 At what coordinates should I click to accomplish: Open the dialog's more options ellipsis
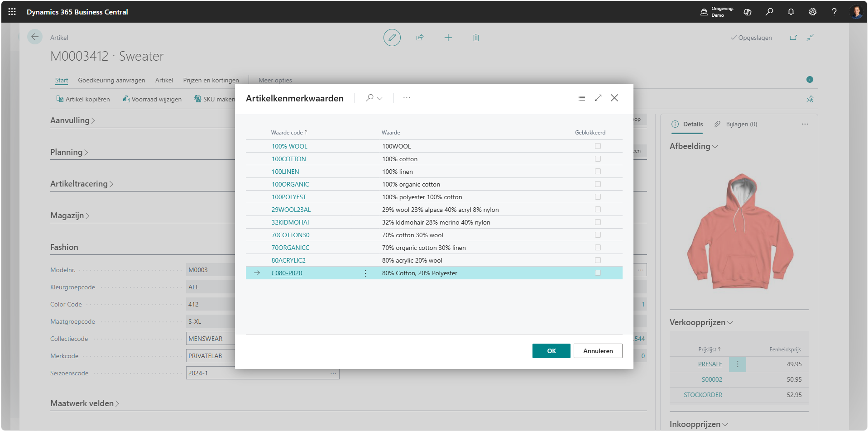(407, 98)
